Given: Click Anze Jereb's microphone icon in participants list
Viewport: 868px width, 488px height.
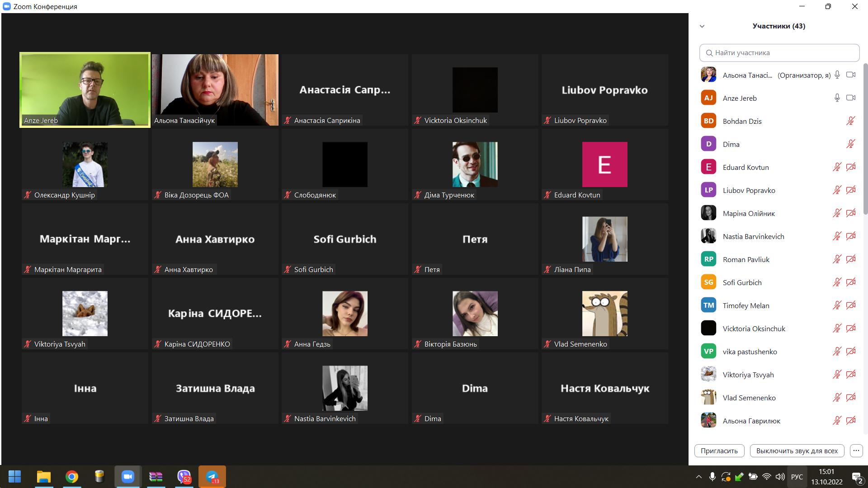Looking at the screenshot, I should pos(837,98).
